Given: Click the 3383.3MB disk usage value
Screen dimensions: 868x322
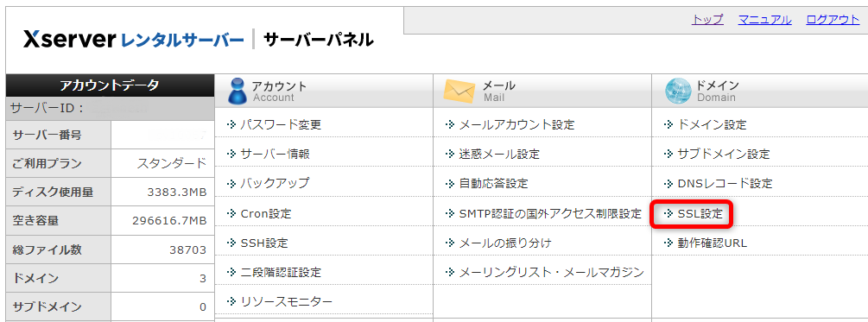Looking at the screenshot, I should point(177,192).
